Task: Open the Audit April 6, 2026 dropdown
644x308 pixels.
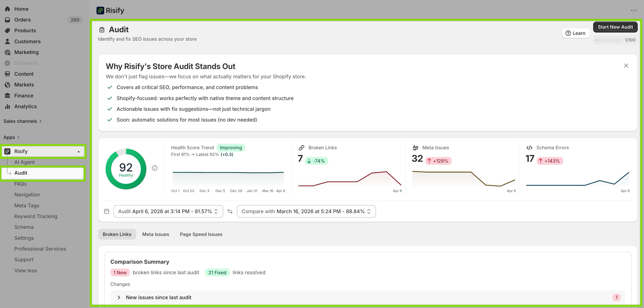Action: pyautogui.click(x=168, y=211)
